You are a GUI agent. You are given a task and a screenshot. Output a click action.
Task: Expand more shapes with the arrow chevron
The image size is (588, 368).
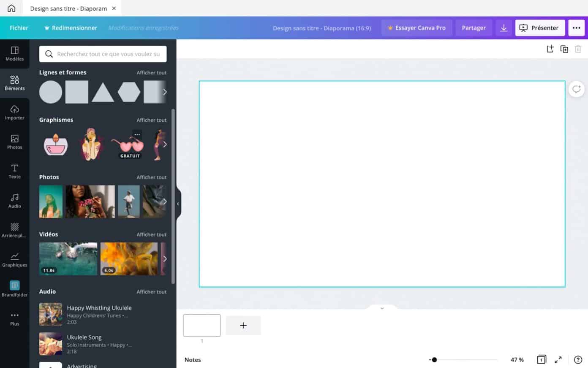tap(165, 92)
